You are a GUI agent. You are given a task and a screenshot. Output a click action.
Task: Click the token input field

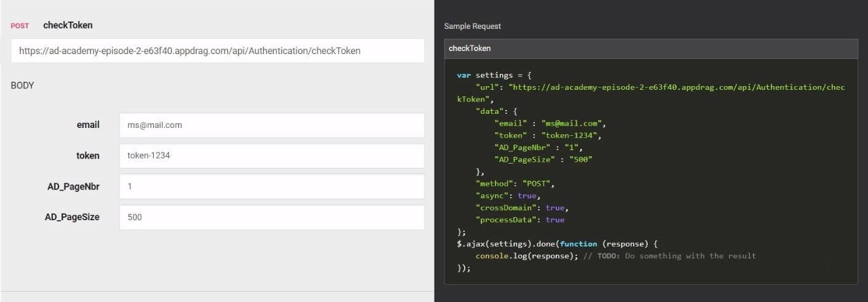pos(271,156)
